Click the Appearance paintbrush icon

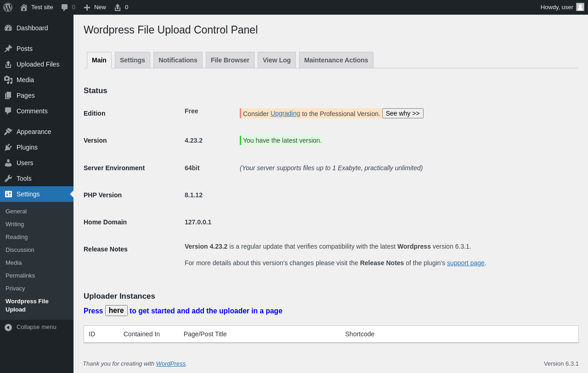pos(8,132)
